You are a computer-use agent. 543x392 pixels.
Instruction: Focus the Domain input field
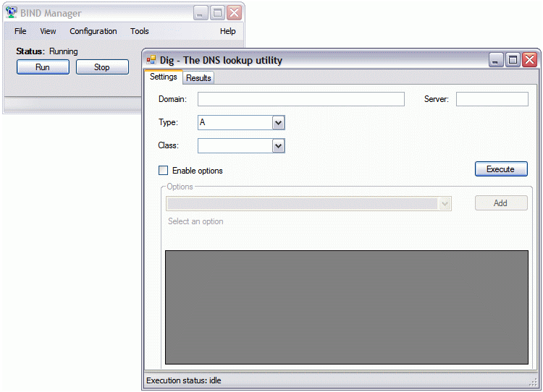pos(301,99)
